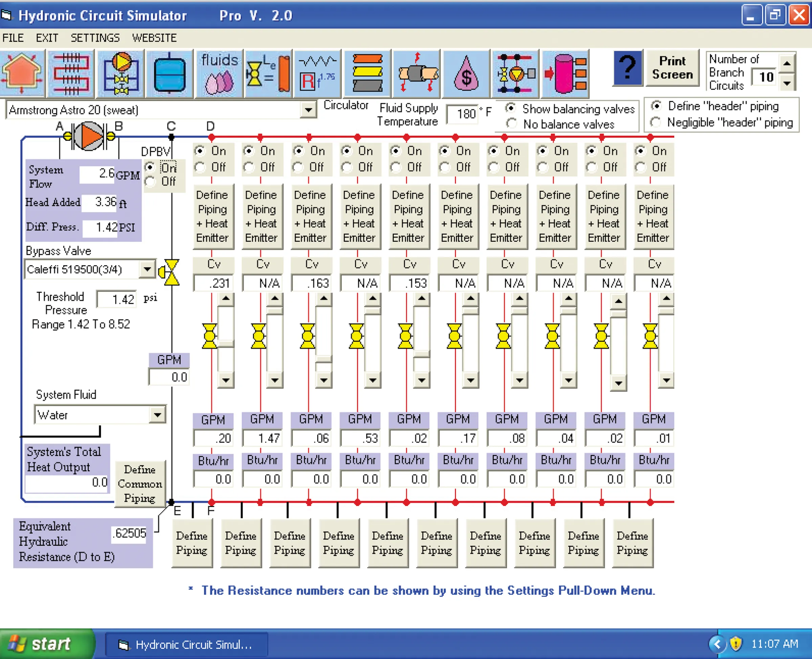Screen dimensions: 812x659
Task: Click the pink buffer tank toolbar icon
Action: (x=565, y=74)
